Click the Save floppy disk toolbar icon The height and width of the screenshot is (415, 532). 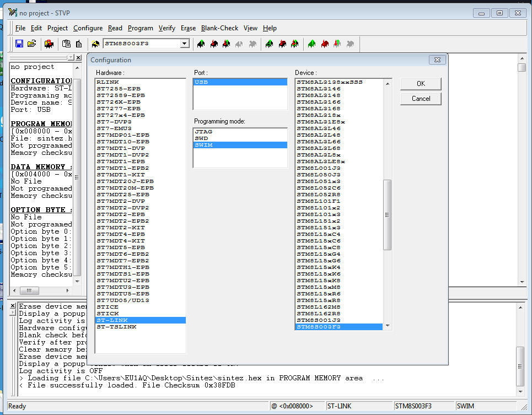[19, 44]
